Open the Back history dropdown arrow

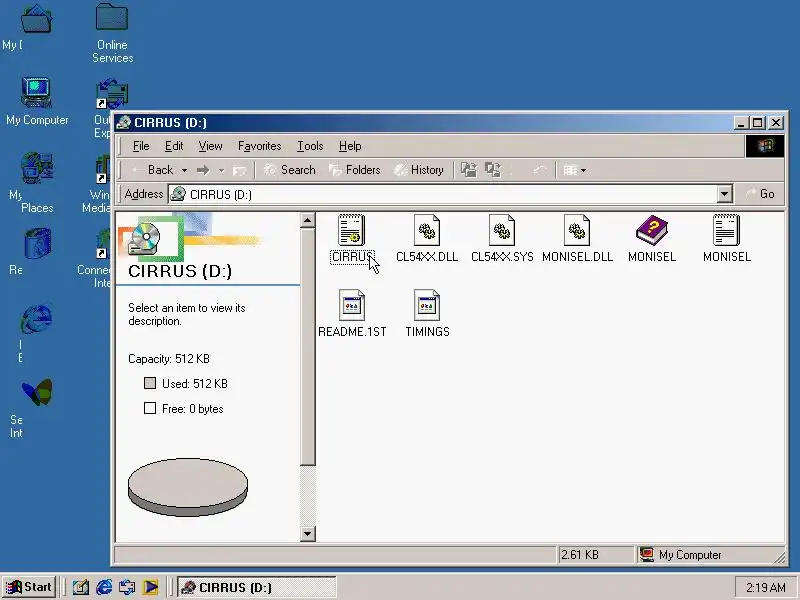click(x=184, y=170)
